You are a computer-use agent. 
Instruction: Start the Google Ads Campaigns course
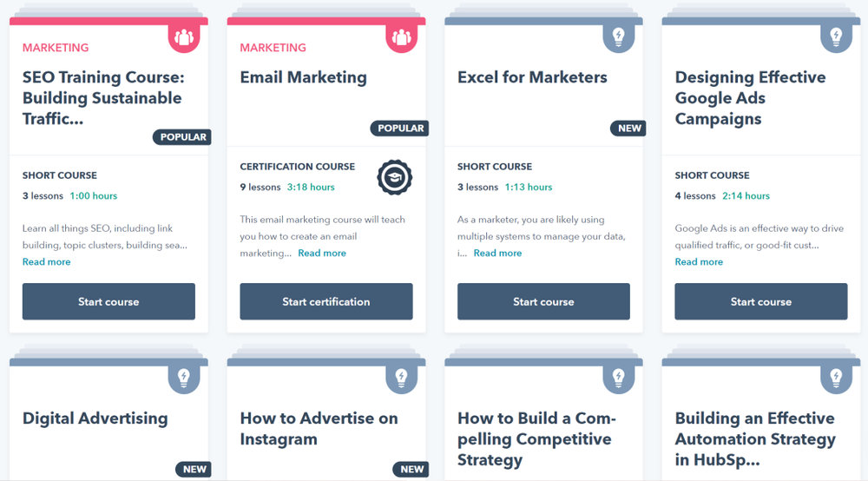tap(760, 301)
